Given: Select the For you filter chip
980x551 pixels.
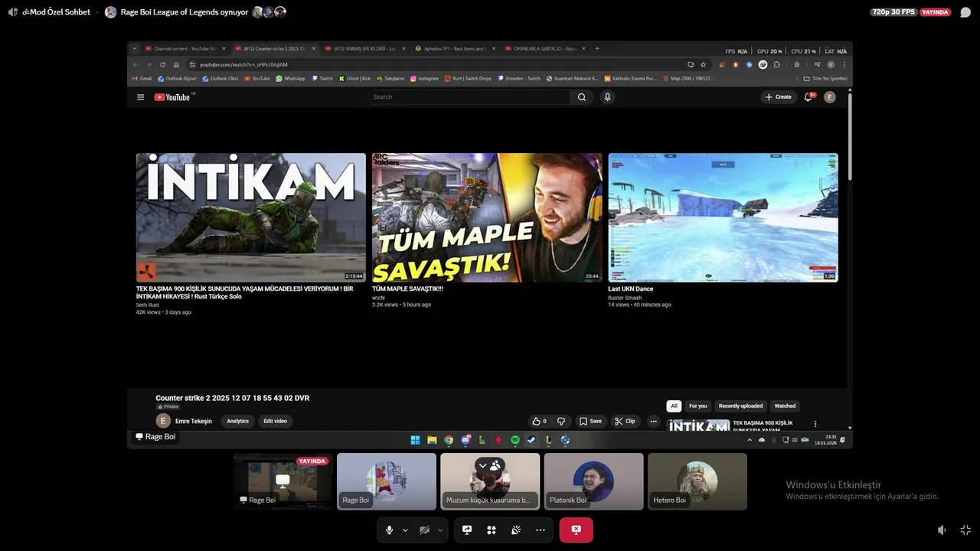Looking at the screenshot, I should tap(697, 406).
